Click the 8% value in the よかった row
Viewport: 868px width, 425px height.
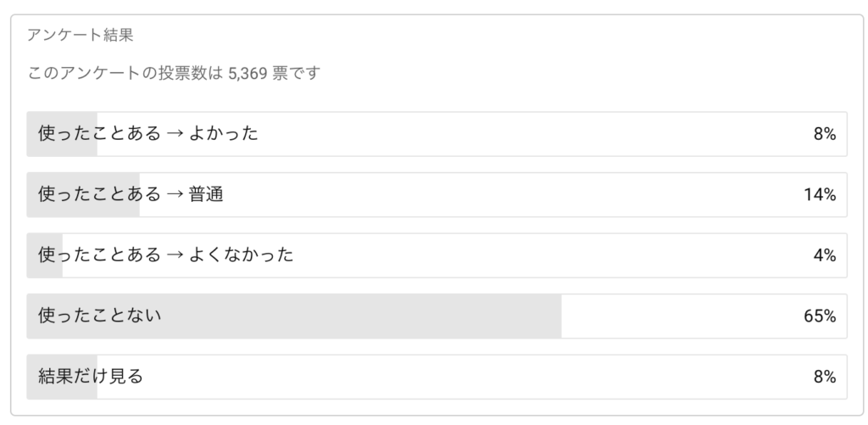point(824,135)
